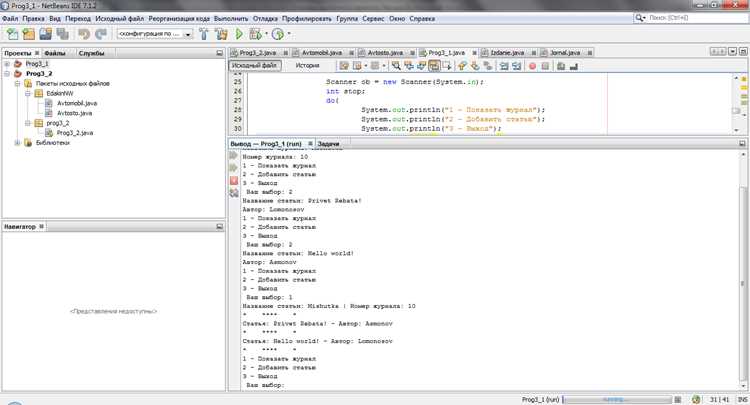Image resolution: width=750 pixels, height=405 pixels.
Task: Select Prog3_2.java in project tree
Action: coord(75,133)
